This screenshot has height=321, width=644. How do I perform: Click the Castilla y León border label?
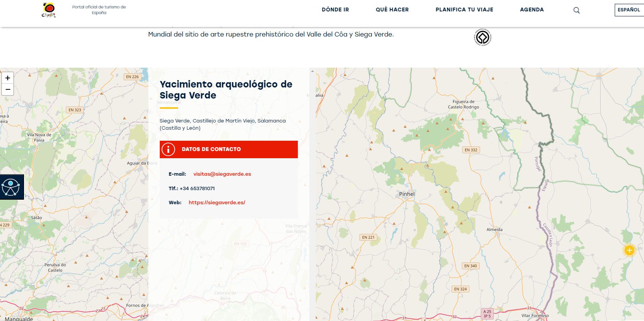(x=548, y=235)
